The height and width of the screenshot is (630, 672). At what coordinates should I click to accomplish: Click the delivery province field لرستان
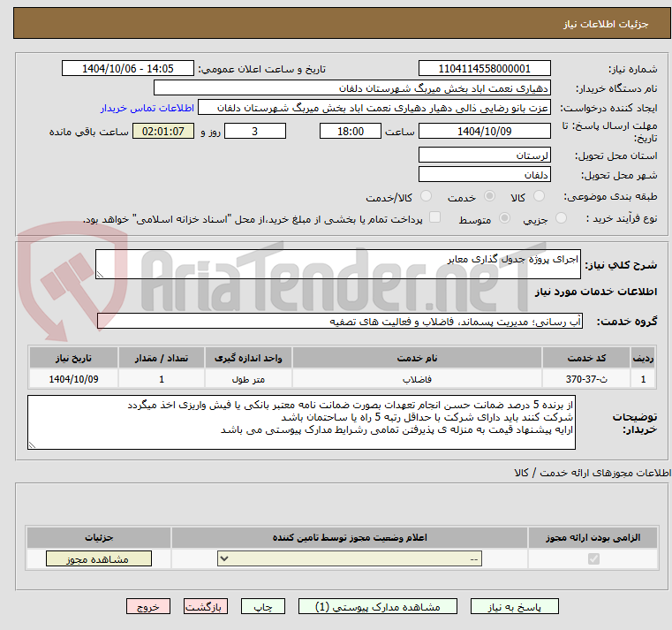point(484,156)
